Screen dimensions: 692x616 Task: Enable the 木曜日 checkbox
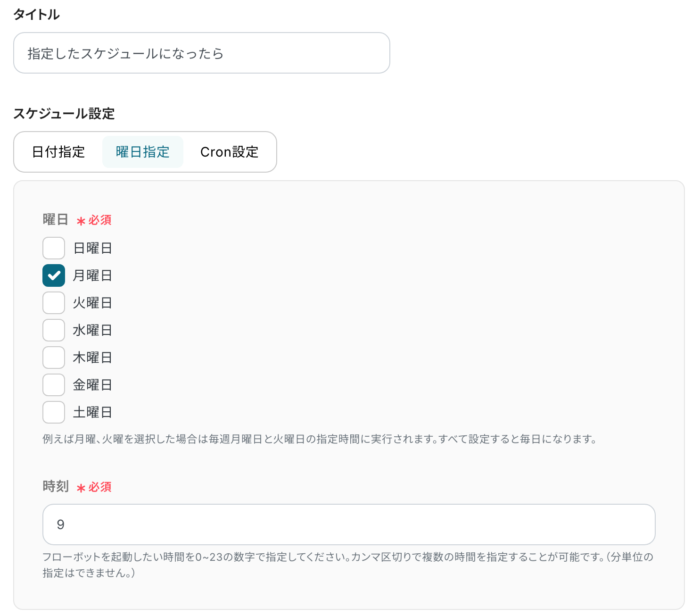(54, 358)
